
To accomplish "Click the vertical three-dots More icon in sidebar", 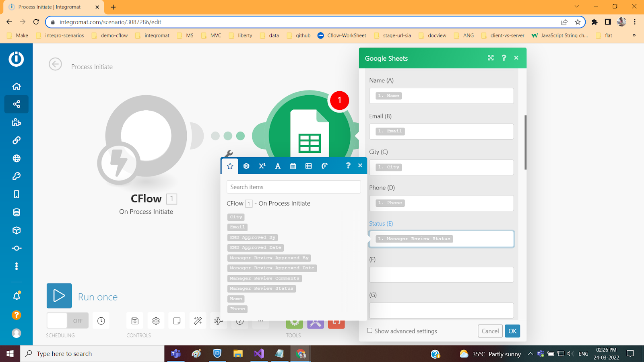I will click(x=17, y=266).
